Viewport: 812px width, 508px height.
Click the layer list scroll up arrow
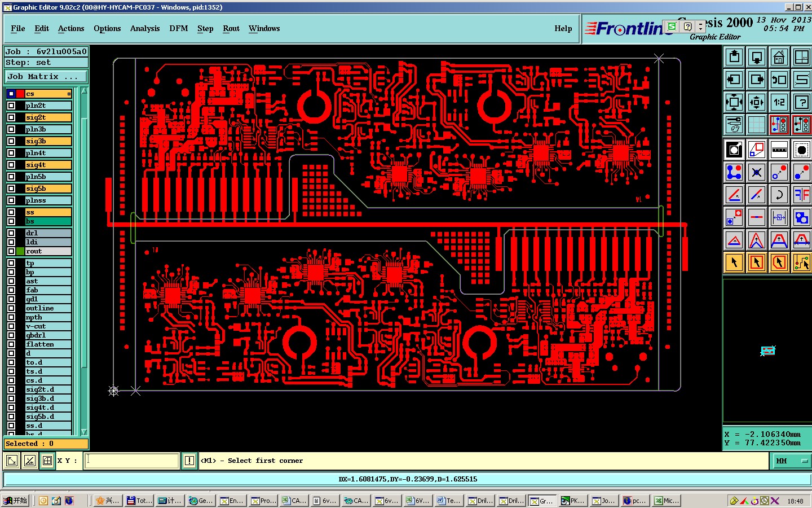[84, 90]
